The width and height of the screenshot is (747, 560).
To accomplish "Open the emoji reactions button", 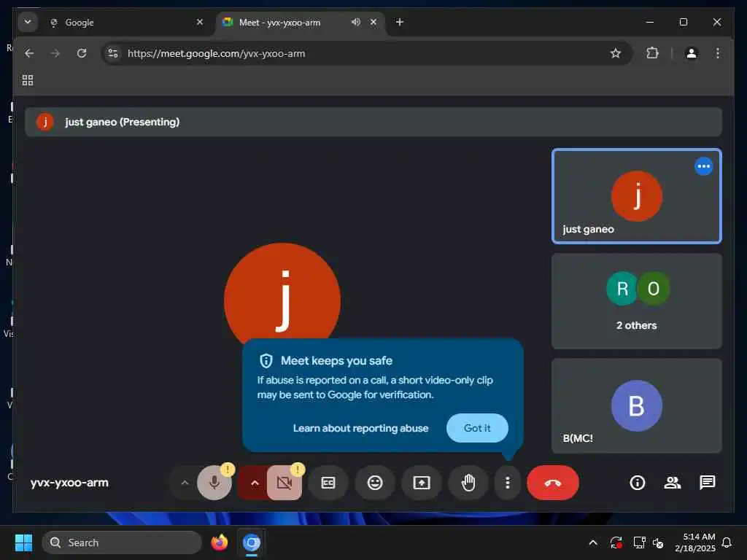I will (x=375, y=483).
